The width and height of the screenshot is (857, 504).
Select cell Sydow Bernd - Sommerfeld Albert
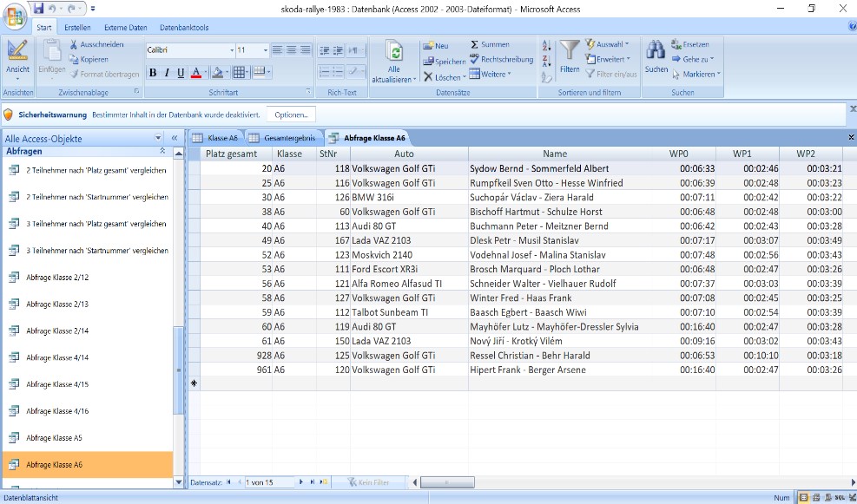pyautogui.click(x=564, y=169)
